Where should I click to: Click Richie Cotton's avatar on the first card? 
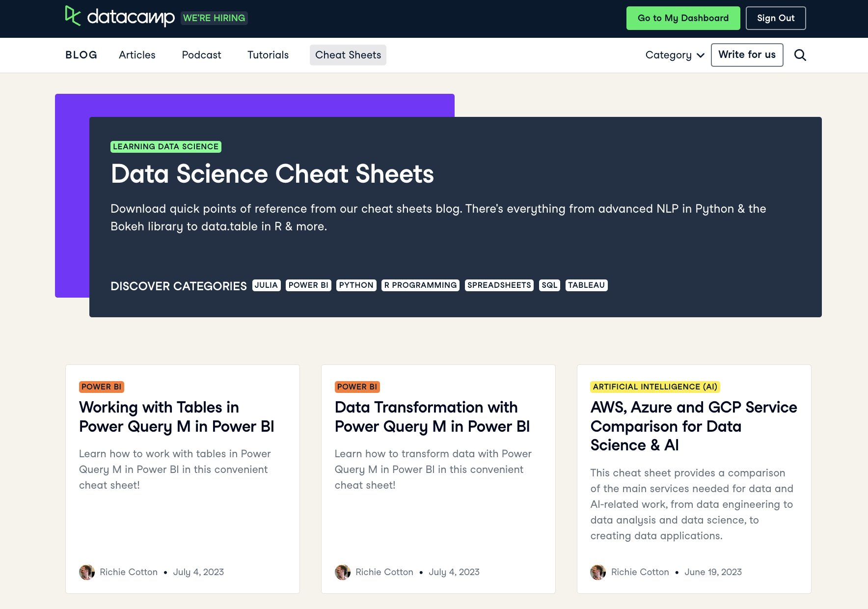[x=87, y=572]
